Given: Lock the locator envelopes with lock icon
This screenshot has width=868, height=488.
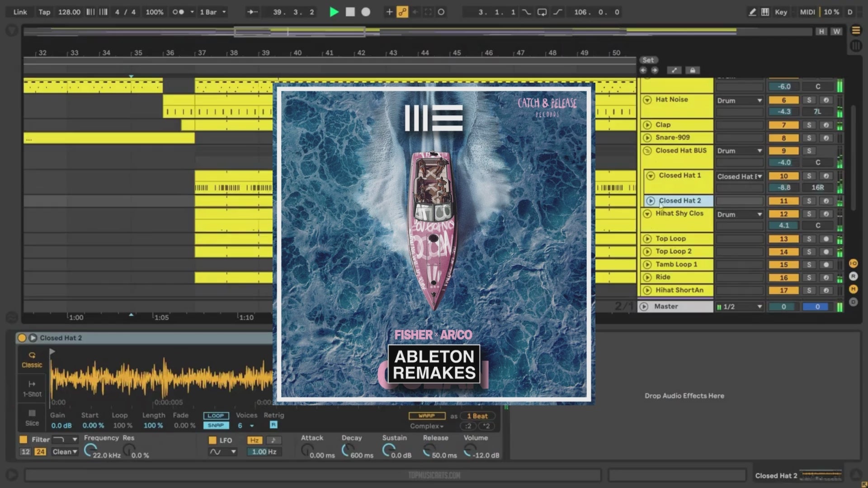Looking at the screenshot, I should point(692,70).
